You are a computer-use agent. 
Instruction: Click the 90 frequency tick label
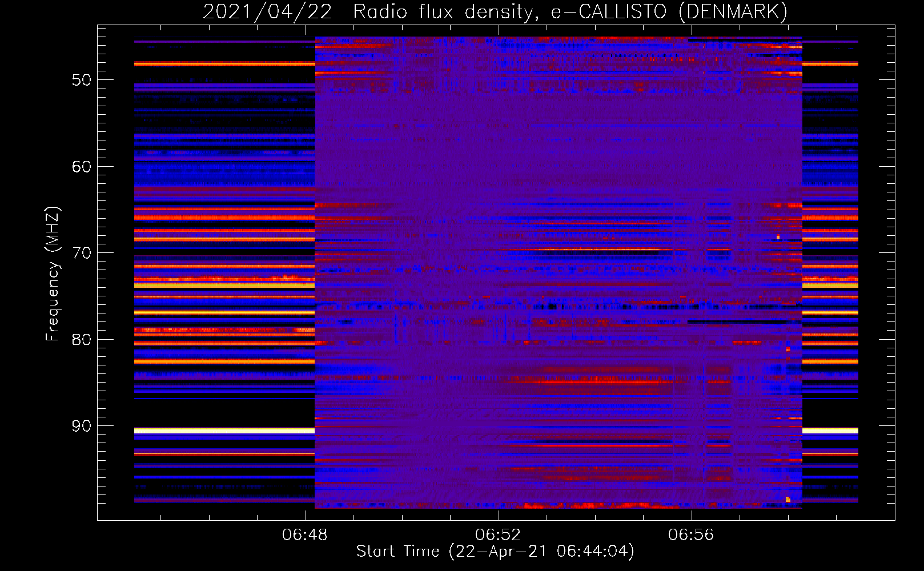pyautogui.click(x=82, y=426)
